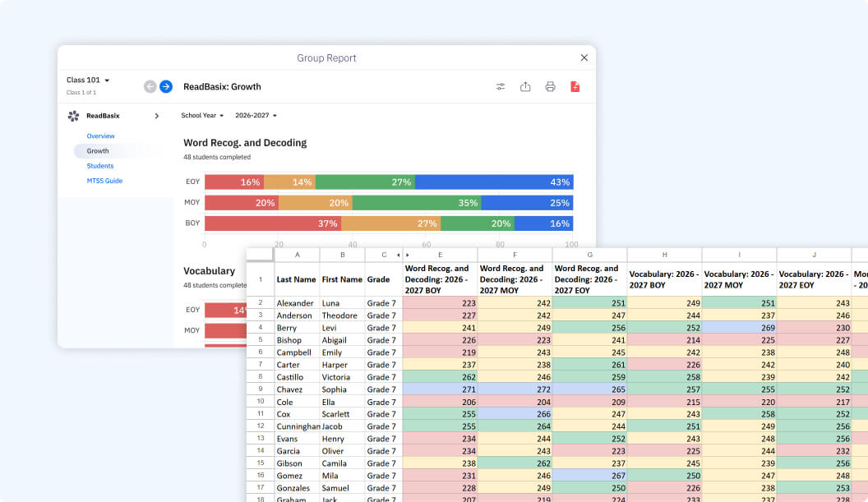This screenshot has width=868, height=502.
Task: Click the MOY 25% blue bar segment
Action: 527,203
